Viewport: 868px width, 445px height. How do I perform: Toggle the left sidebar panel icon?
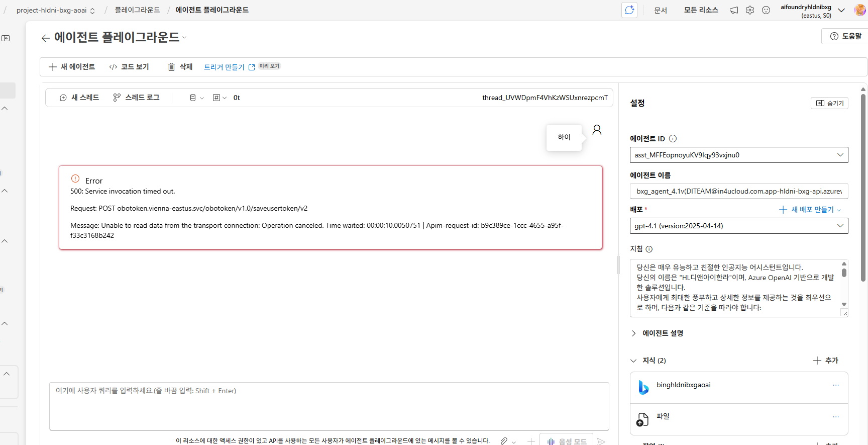click(x=6, y=38)
